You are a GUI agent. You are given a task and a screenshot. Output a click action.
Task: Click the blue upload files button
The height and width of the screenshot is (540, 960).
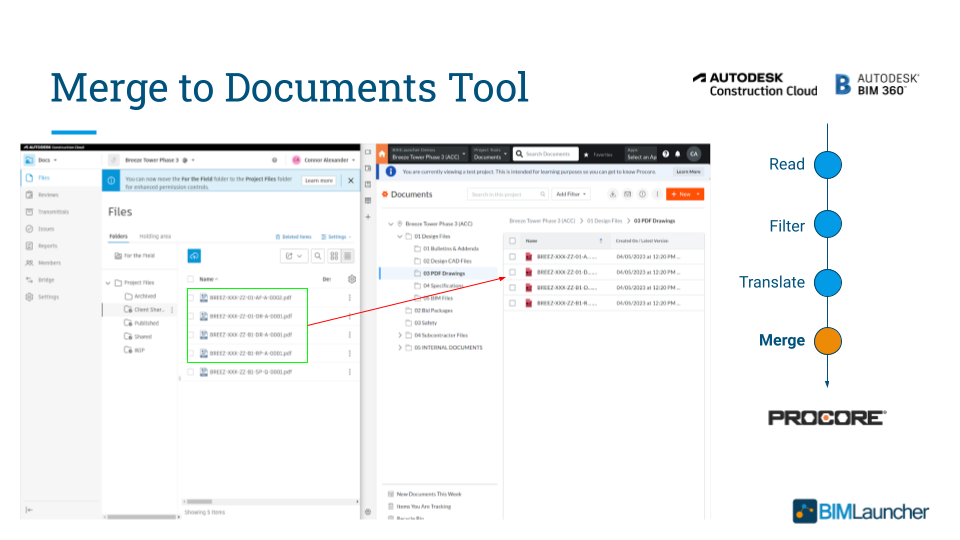point(193,256)
